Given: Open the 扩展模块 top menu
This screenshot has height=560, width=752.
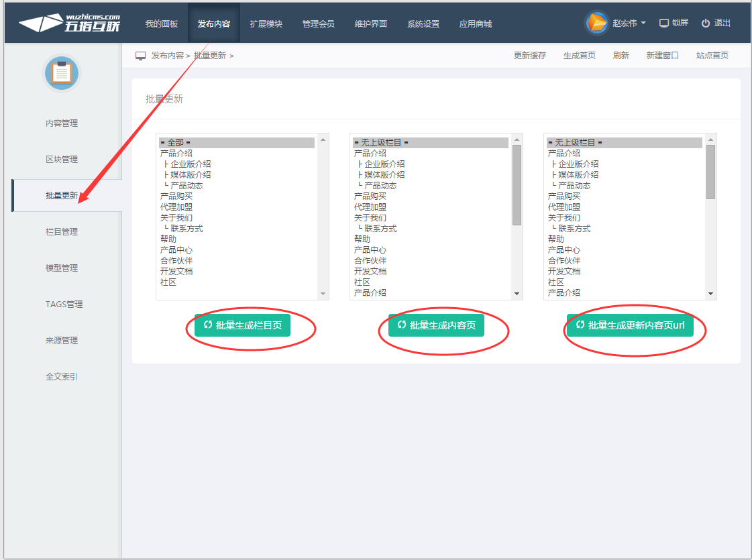Looking at the screenshot, I should coord(266,24).
